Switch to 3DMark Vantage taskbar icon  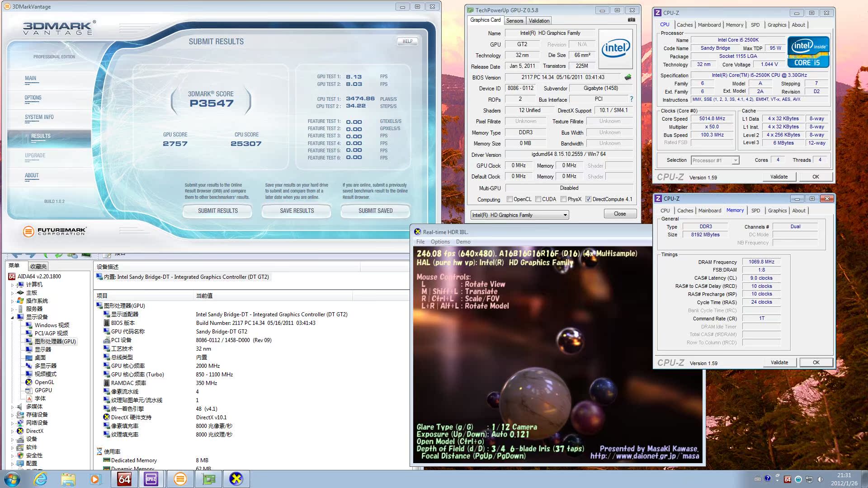pyautogui.click(x=180, y=479)
